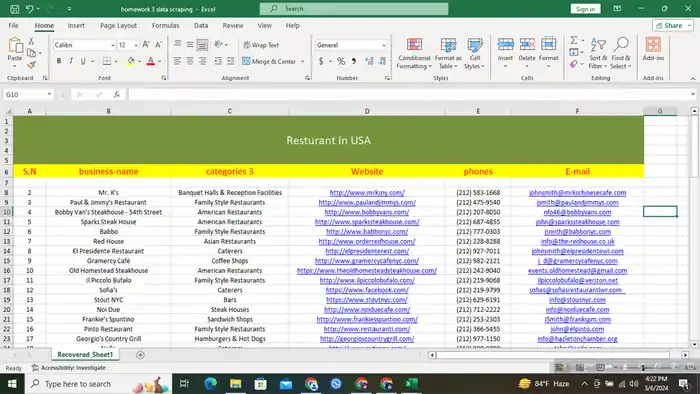Toggle Bottom Align vertical alignment
The width and height of the screenshot is (700, 394).
pos(202,45)
